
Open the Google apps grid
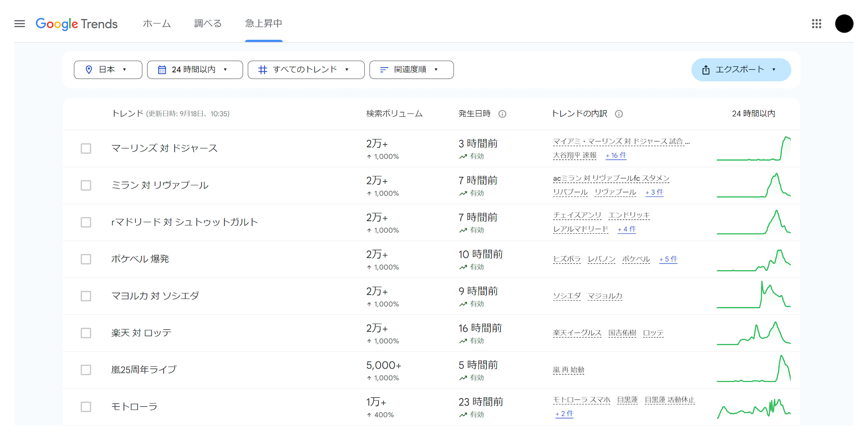[x=816, y=24]
